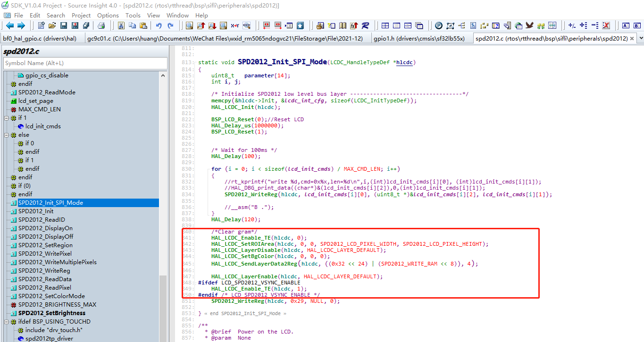The image size is (644, 342).
Task: Click the blue R relation icon
Action: point(365,25)
